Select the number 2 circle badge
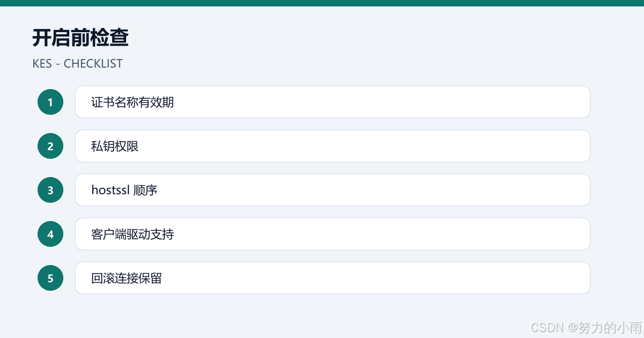This screenshot has height=338, width=644. tap(50, 146)
